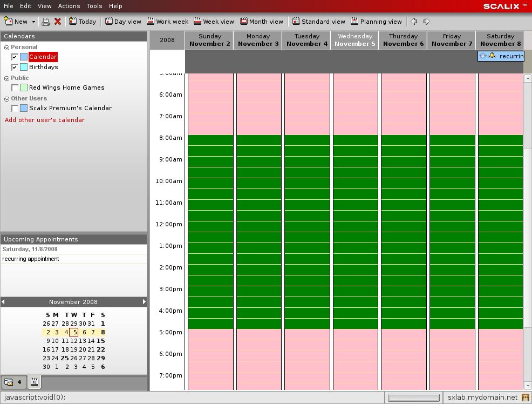Switch to Month view
The image size is (532, 404).
pos(262,22)
